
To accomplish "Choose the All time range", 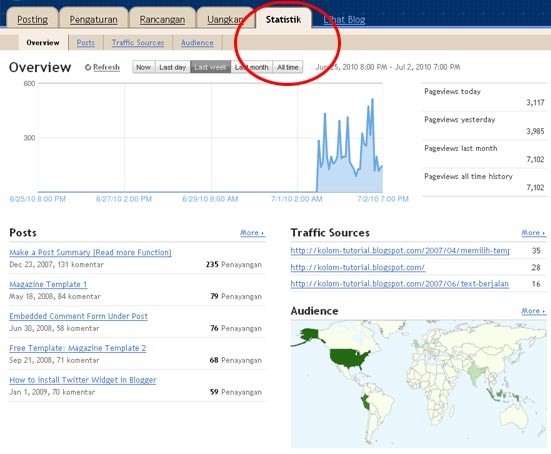I will (287, 67).
